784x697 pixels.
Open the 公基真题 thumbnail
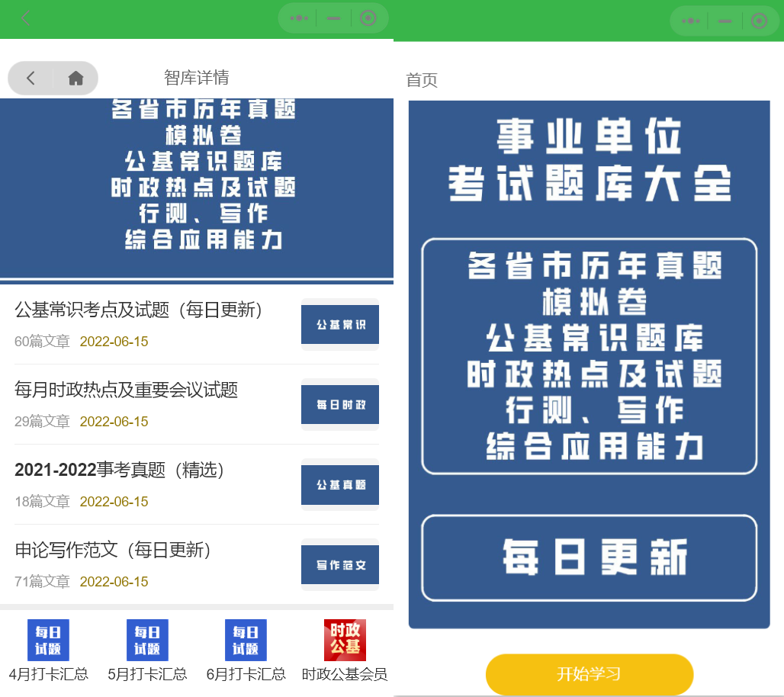(340, 484)
